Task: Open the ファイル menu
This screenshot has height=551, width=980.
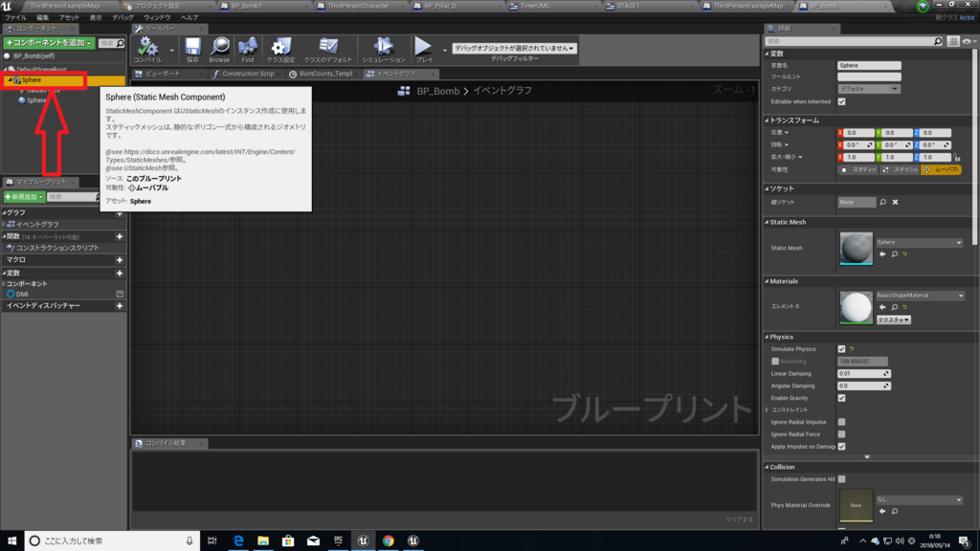Action: click(16, 17)
